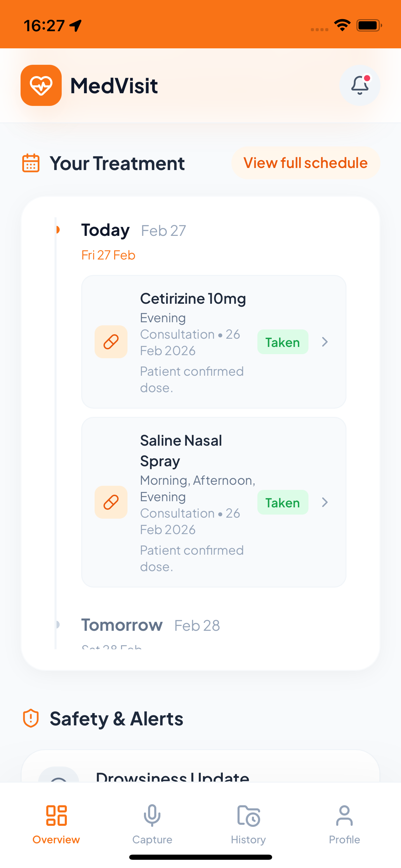401x868 pixels.
Task: Tap the Wi-Fi status icon
Action: [x=342, y=25]
